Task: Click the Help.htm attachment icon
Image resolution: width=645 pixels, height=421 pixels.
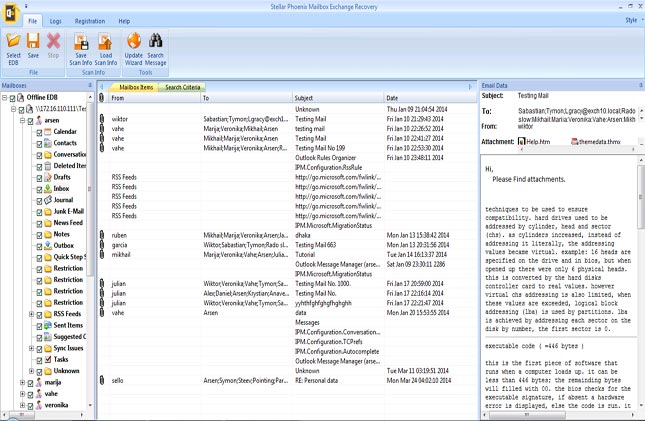Action: (522, 142)
